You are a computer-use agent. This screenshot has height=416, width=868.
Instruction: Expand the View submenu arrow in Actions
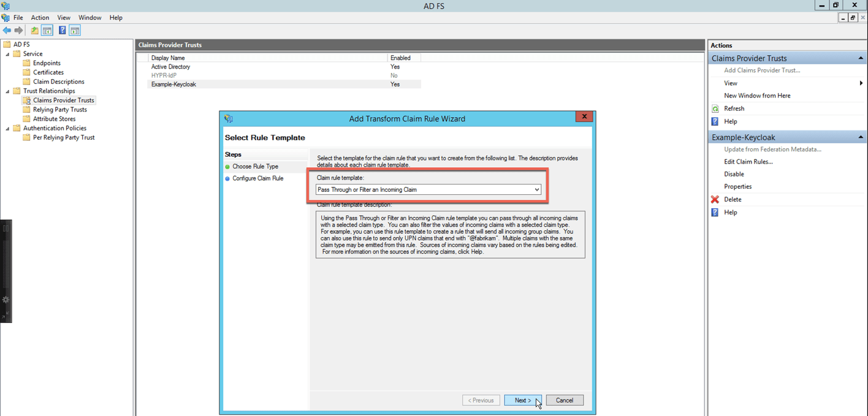click(861, 83)
